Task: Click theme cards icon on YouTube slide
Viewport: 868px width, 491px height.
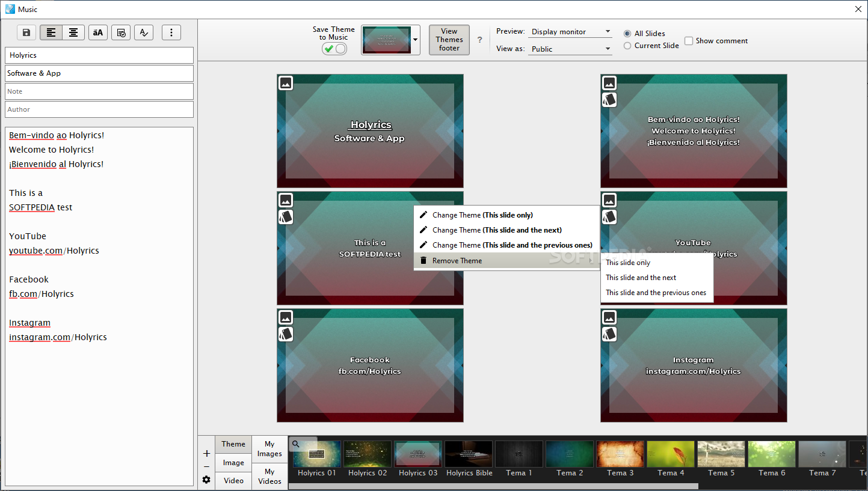Action: pos(609,217)
